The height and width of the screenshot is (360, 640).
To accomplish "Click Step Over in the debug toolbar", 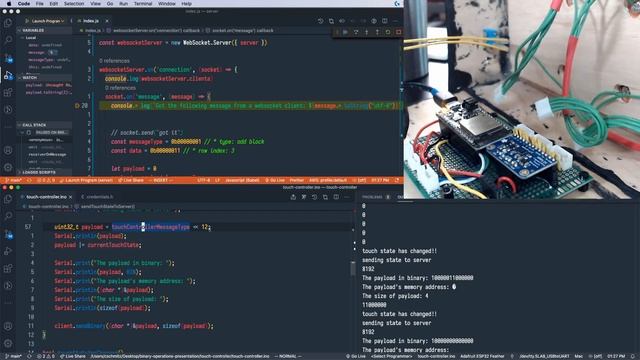I will [356, 32].
